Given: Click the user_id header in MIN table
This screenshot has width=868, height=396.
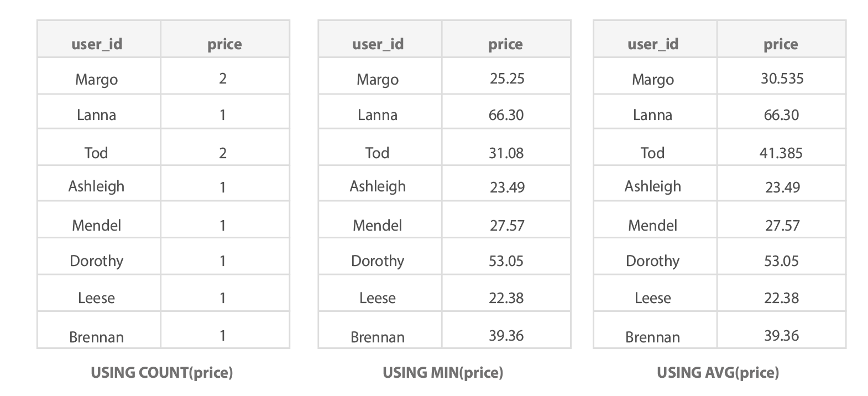Looking at the screenshot, I should [x=378, y=44].
